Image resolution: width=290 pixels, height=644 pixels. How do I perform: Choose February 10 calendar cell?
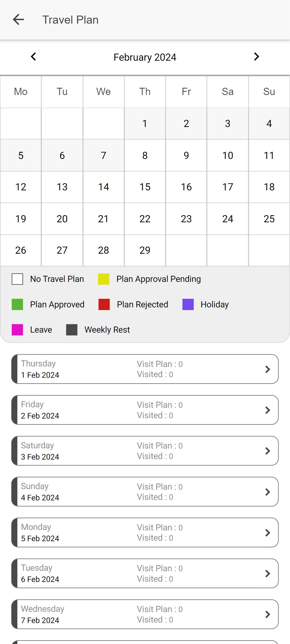tap(228, 155)
